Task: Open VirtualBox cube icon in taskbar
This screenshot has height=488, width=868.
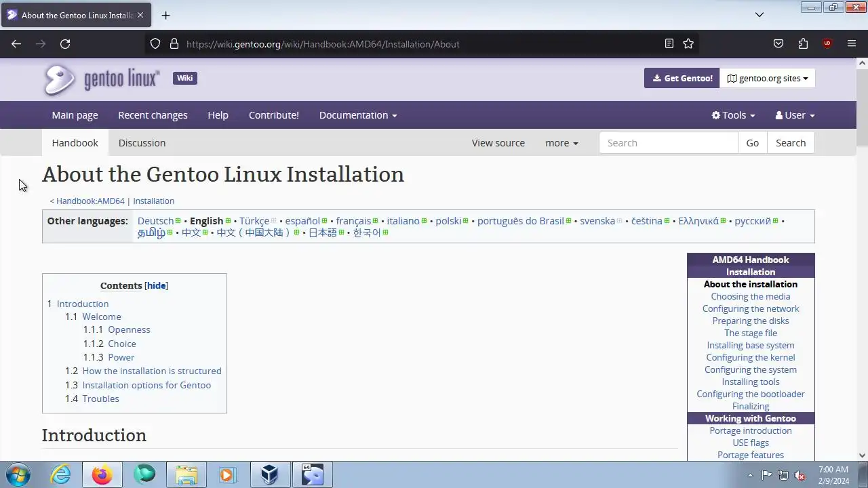Action: click(270, 474)
